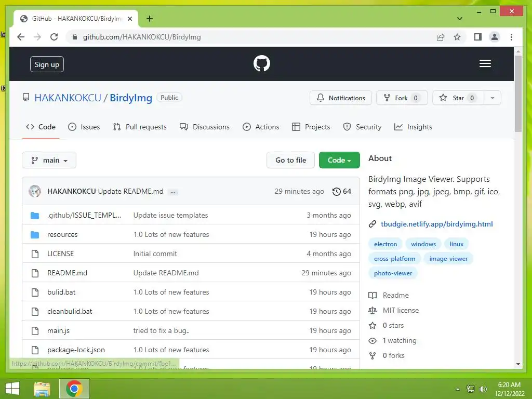
Task: Click the watching eye icon
Action: pos(373,341)
